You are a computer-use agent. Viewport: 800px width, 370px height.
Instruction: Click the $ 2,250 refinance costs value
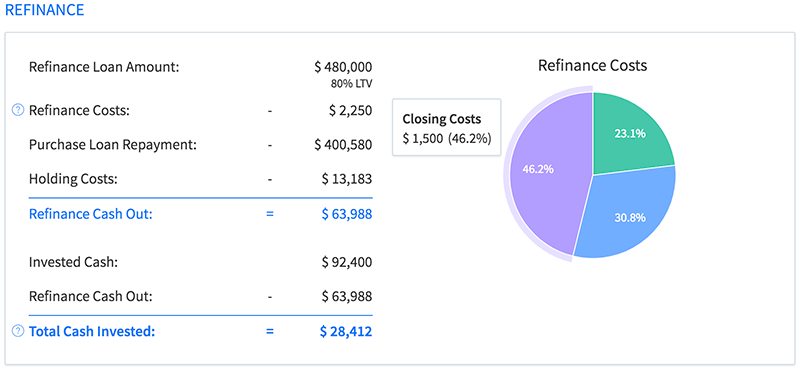(x=351, y=110)
